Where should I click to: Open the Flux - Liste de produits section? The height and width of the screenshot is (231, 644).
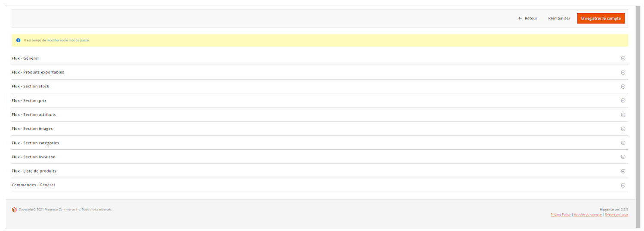coord(320,171)
